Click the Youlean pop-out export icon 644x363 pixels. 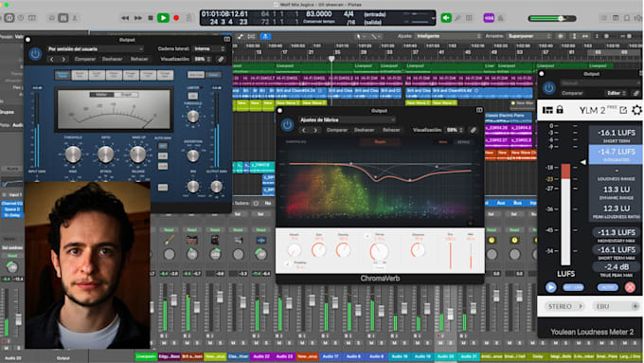(x=623, y=110)
